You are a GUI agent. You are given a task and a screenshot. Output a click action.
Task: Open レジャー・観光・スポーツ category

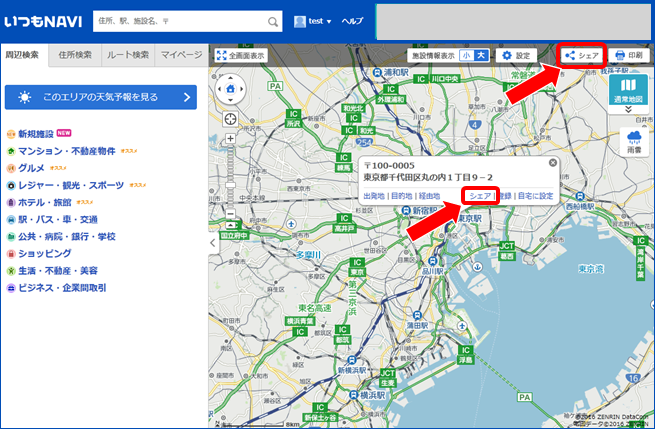coord(71,185)
